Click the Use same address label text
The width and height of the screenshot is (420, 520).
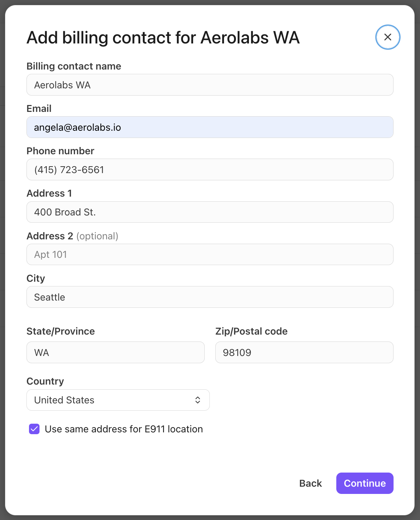[x=124, y=429]
